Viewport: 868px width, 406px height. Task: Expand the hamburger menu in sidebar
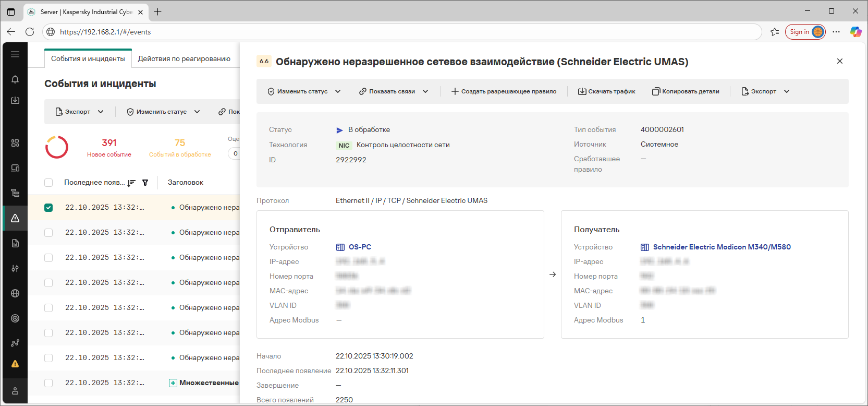[x=15, y=54]
